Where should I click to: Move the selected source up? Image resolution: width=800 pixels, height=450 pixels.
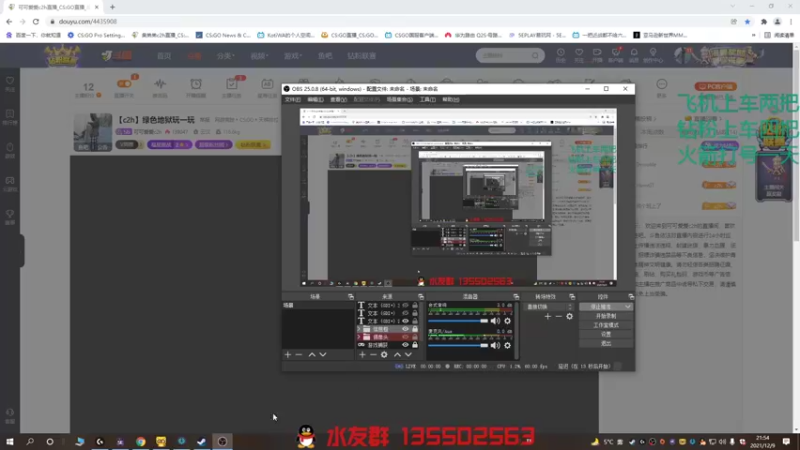point(397,355)
